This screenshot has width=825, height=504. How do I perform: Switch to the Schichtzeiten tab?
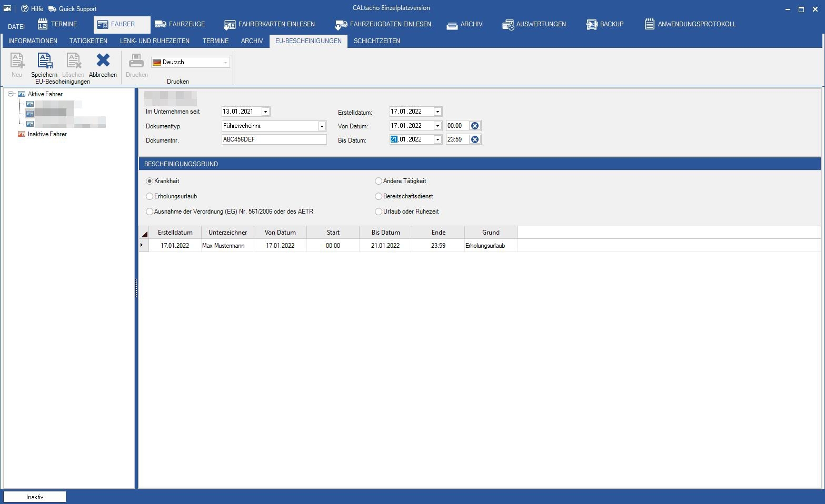point(376,41)
